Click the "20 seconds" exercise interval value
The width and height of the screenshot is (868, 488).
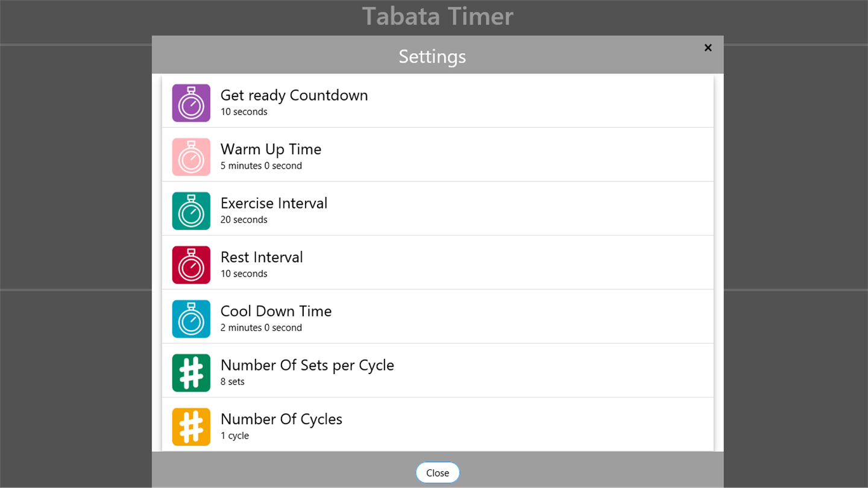point(244,220)
